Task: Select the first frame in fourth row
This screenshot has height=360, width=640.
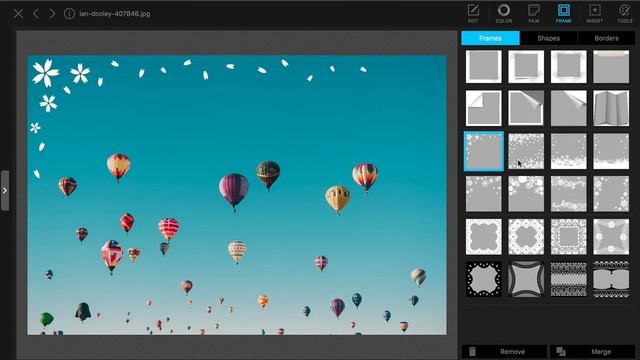Action: click(484, 194)
